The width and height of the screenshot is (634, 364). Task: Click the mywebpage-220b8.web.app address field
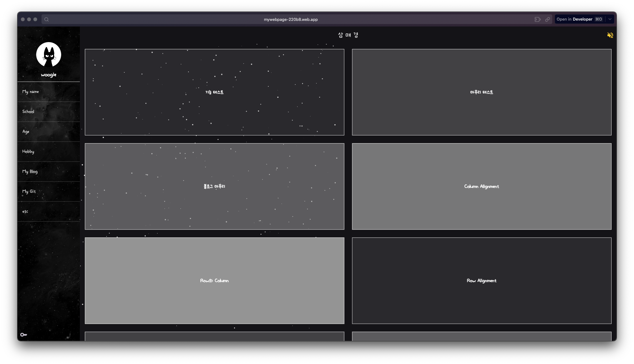(290, 19)
